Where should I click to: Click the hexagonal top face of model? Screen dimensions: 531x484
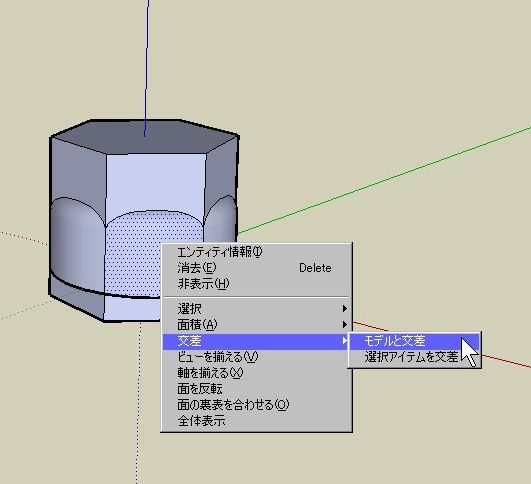(x=144, y=137)
